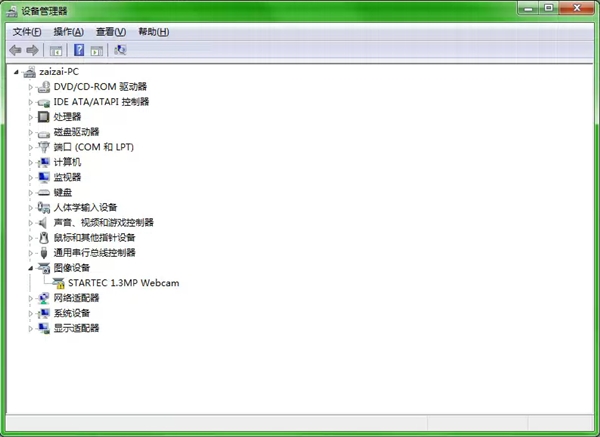The height and width of the screenshot is (437, 600).
Task: Click the 监视器 monitor icon
Action: tap(43, 177)
